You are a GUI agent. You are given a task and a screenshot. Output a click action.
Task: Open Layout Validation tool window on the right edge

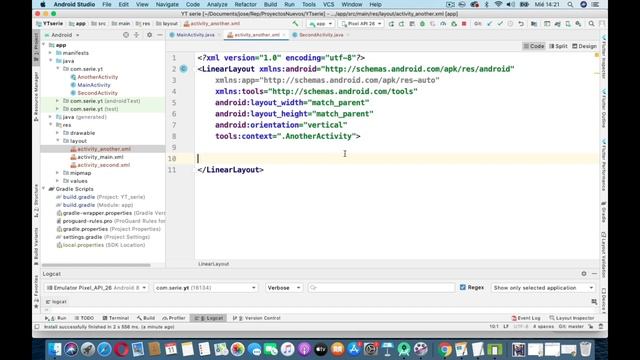[x=603, y=255]
